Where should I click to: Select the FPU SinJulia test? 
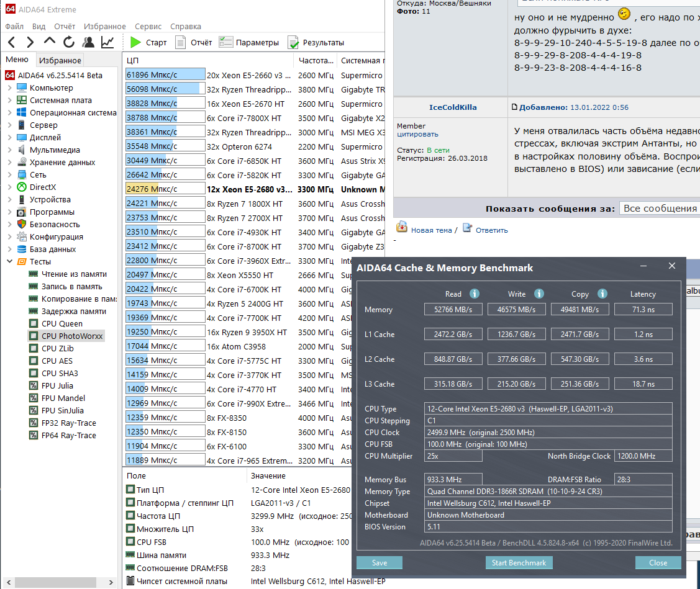pos(63,411)
